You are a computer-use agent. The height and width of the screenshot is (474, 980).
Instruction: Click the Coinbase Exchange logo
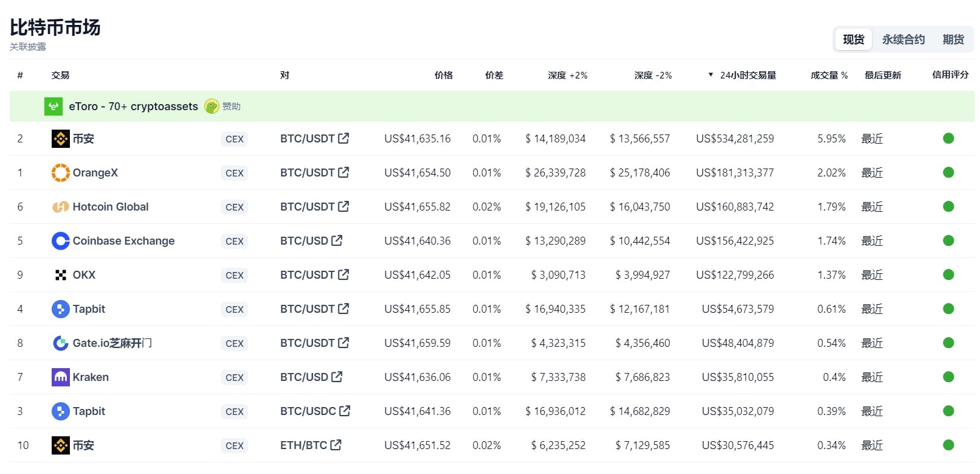[60, 241]
